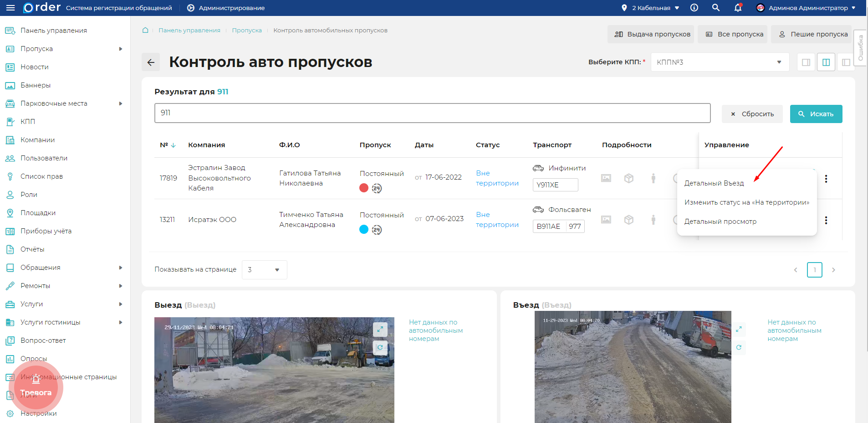The image size is (868, 423).
Task: Enable the right-panel layout view
Action: click(847, 62)
